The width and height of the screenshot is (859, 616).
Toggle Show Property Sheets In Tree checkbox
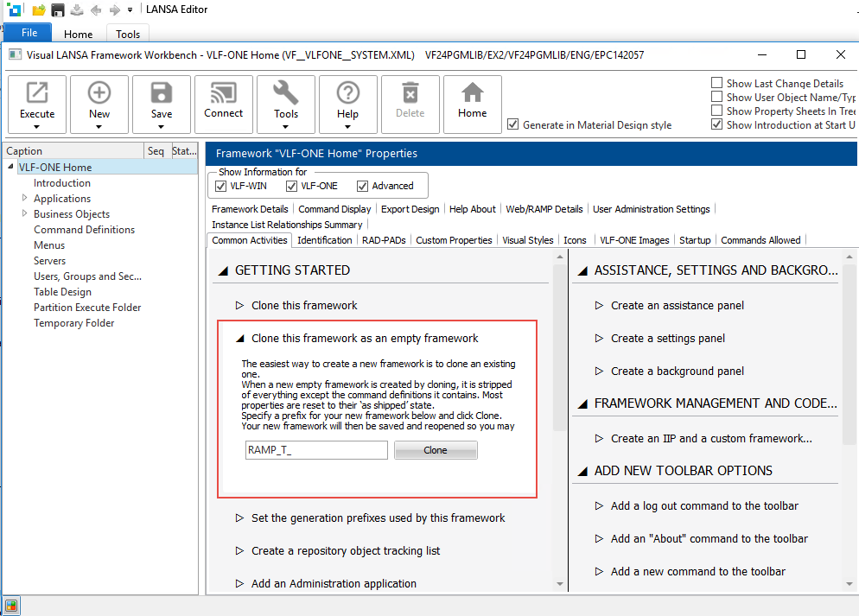click(716, 110)
